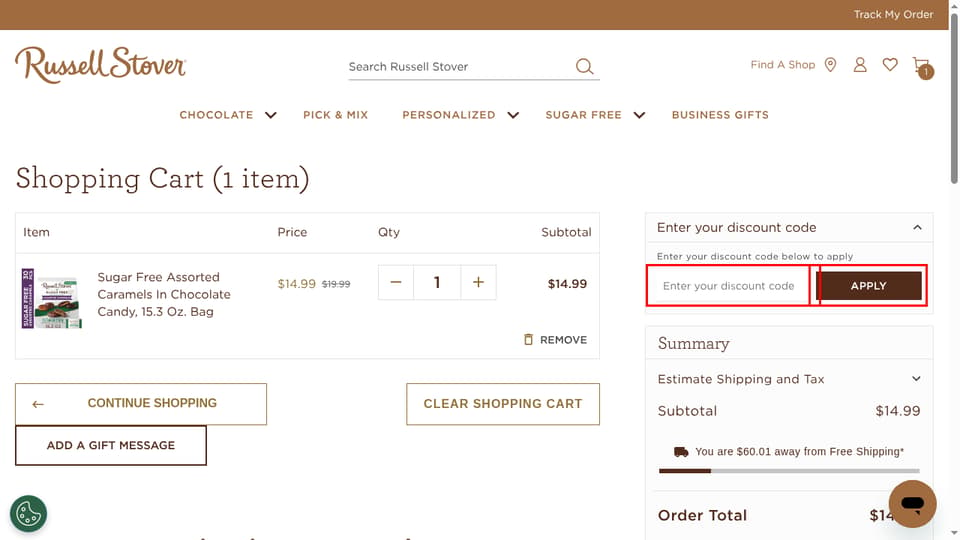Viewport: 960px width, 540px height.
Task: Click the quantity value box
Action: 437,282
